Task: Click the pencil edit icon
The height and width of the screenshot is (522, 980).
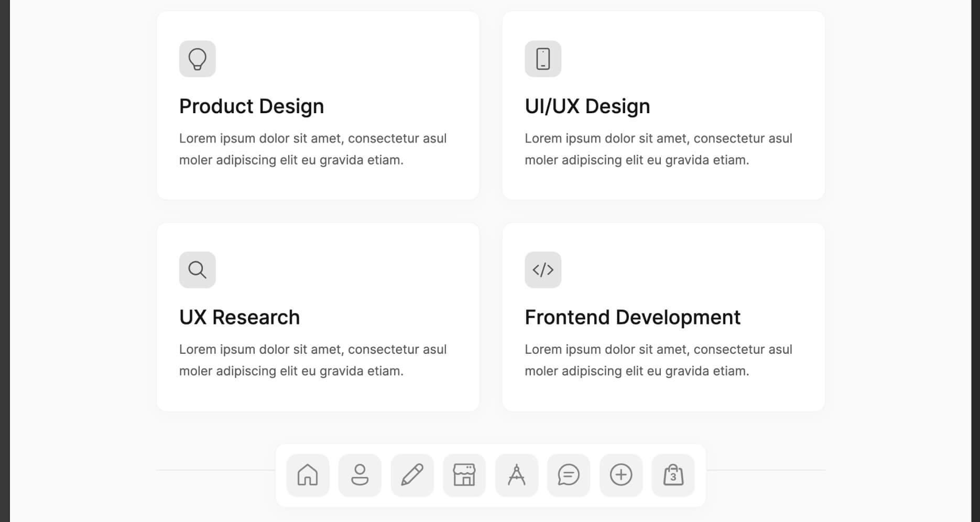Action: tap(412, 475)
